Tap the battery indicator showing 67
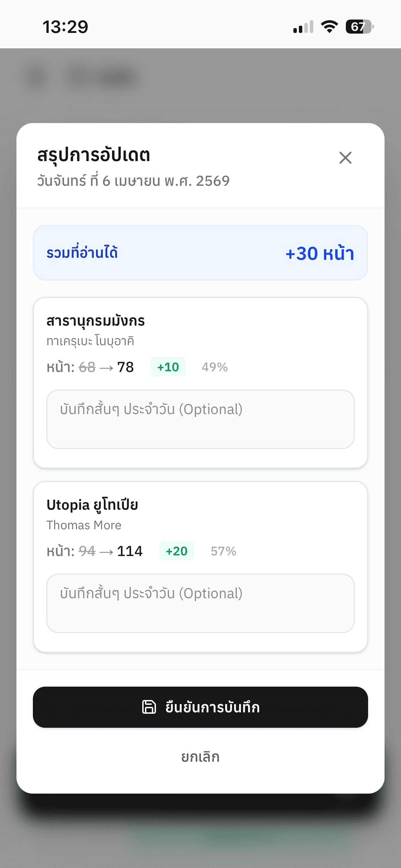Viewport: 401px width, 868px height. (359, 27)
